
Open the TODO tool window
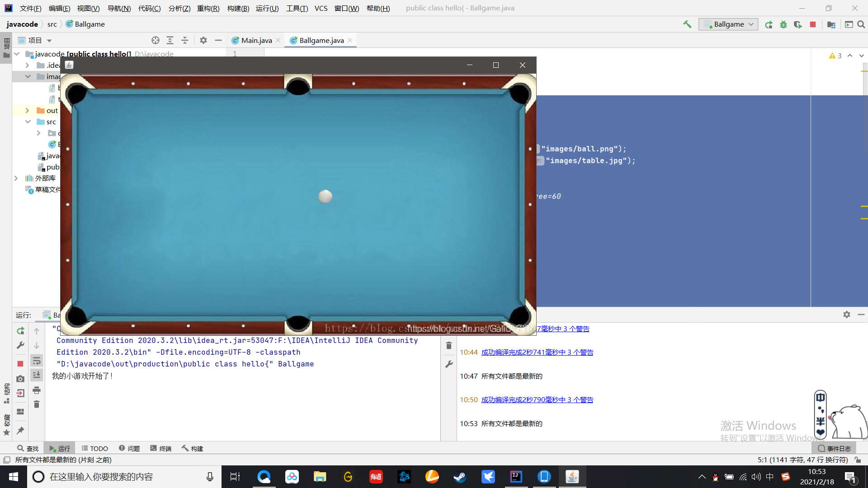(x=95, y=448)
